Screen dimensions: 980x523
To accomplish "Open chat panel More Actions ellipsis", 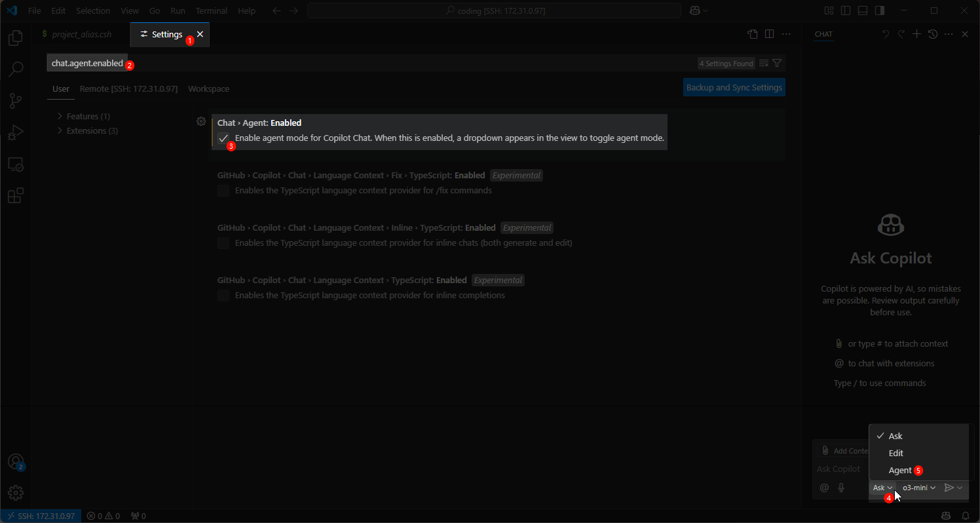I will [949, 34].
